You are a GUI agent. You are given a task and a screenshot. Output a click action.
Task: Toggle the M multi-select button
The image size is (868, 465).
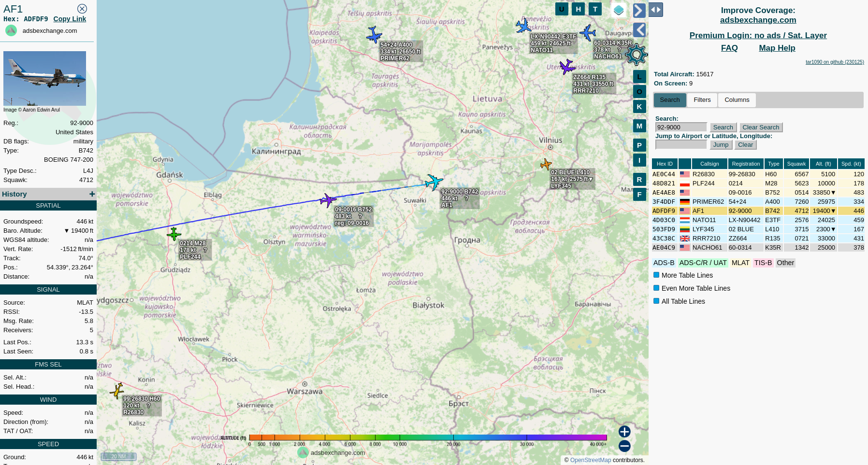[639, 126]
